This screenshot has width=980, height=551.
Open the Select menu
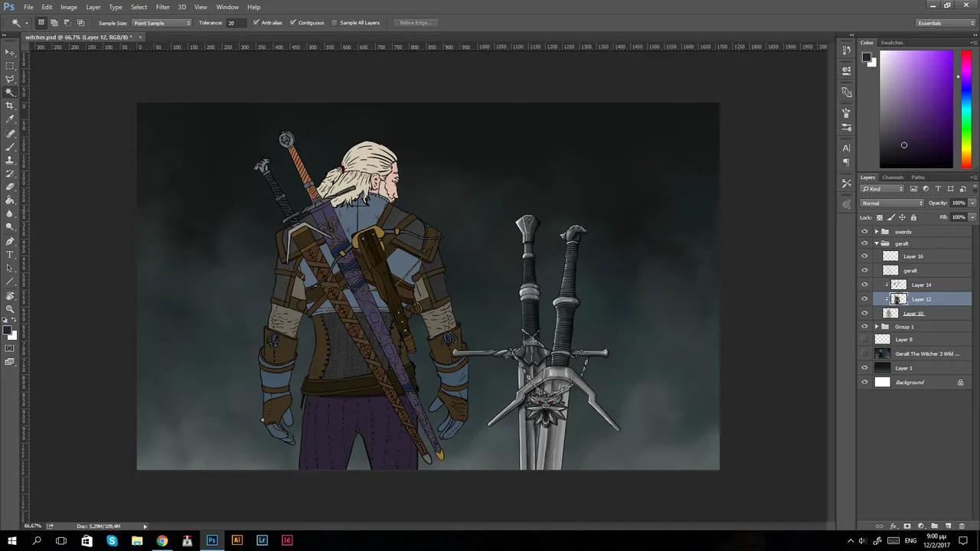[139, 7]
